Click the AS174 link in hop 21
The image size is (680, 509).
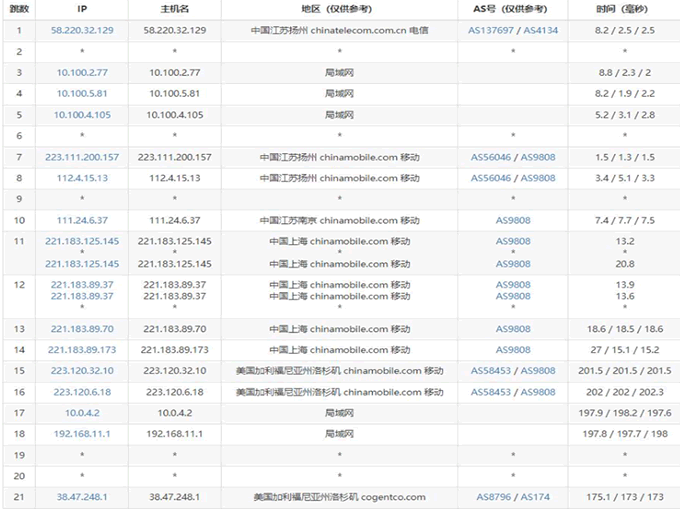pyautogui.click(x=537, y=496)
